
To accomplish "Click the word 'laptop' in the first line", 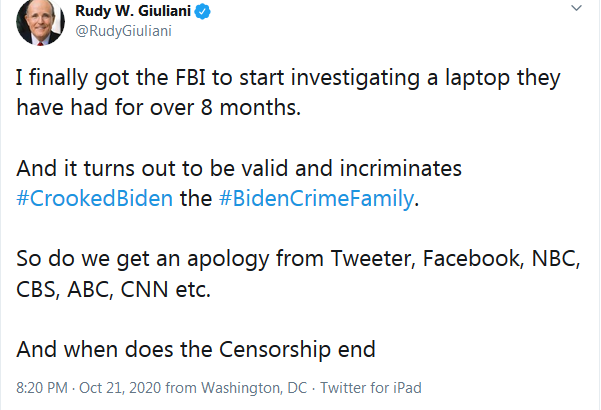I will click(x=477, y=79).
